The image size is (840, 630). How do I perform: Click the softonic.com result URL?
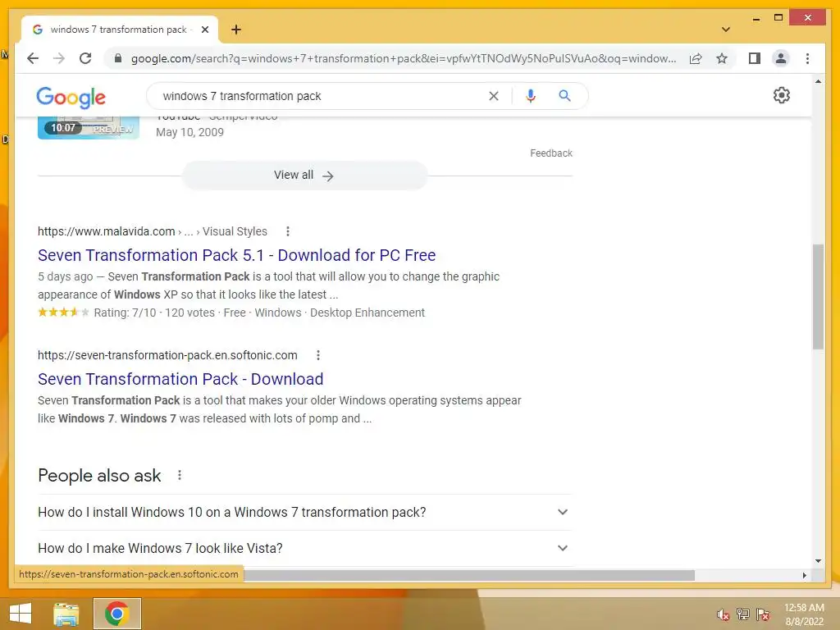(x=167, y=355)
